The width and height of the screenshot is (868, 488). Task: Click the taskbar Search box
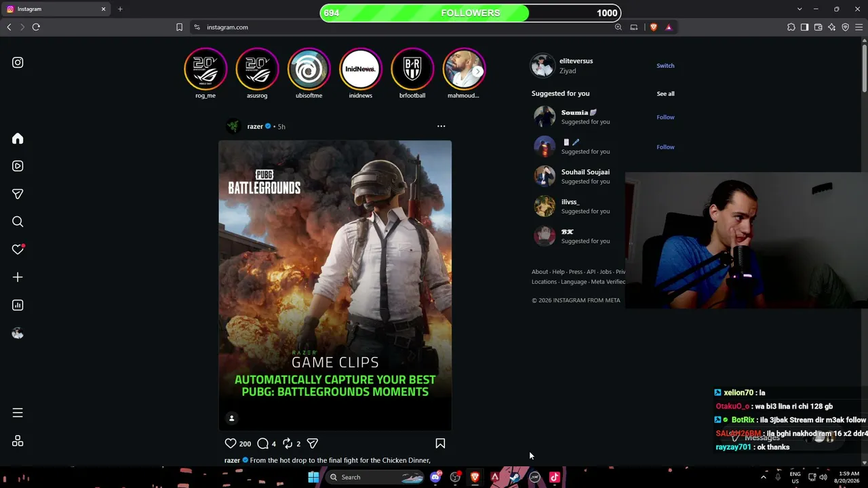[x=376, y=477]
